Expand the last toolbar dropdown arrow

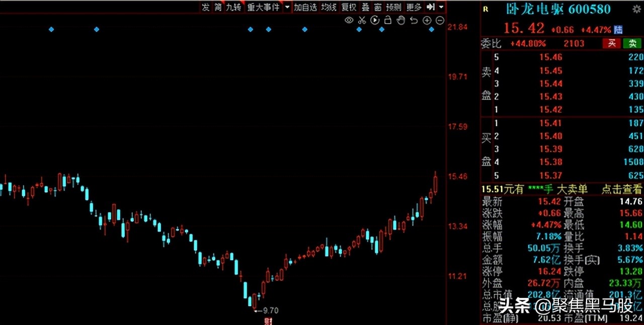coord(441,7)
